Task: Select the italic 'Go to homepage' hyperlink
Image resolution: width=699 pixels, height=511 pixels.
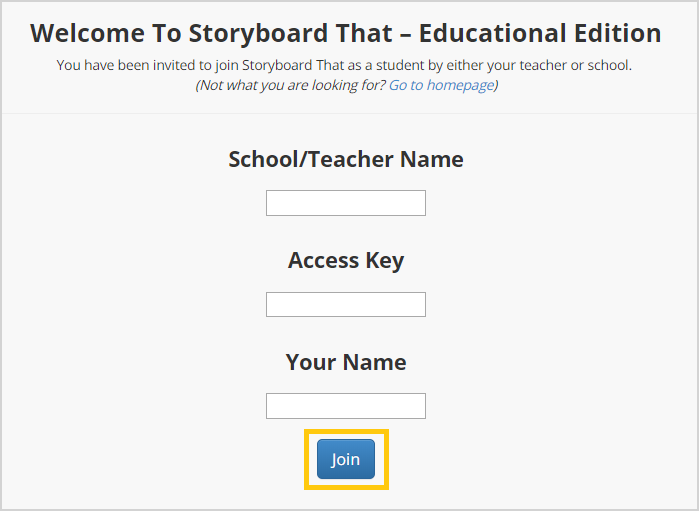Action: pyautogui.click(x=441, y=85)
